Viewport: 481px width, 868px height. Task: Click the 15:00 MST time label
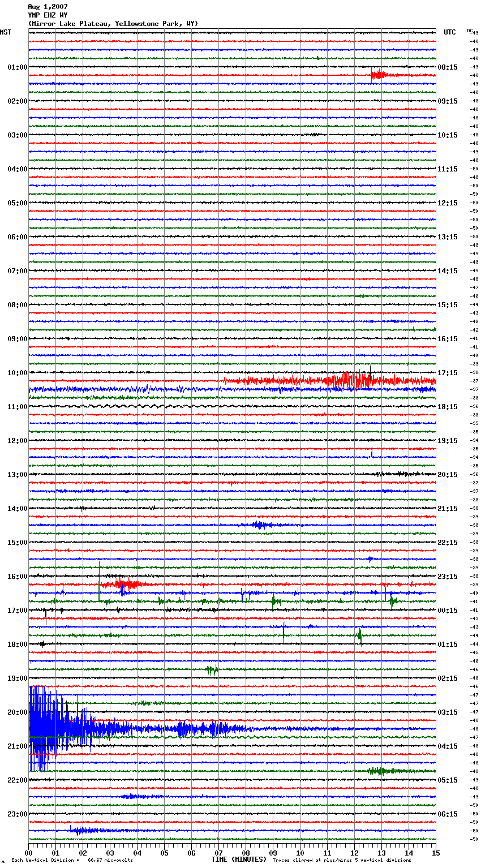(x=17, y=543)
